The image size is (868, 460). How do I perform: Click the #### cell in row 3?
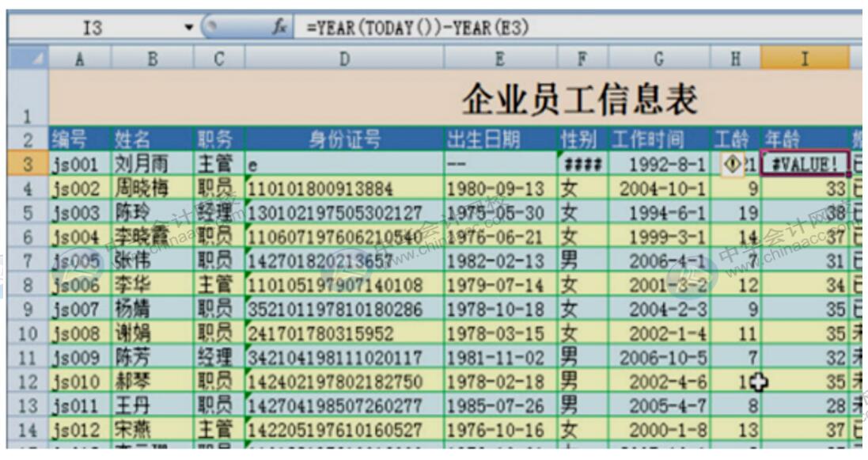pyautogui.click(x=583, y=163)
